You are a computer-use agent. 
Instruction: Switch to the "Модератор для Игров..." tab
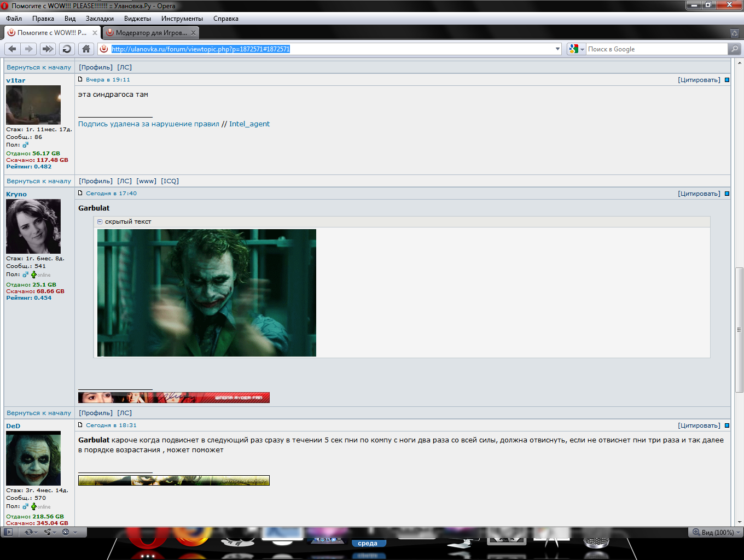(150, 33)
